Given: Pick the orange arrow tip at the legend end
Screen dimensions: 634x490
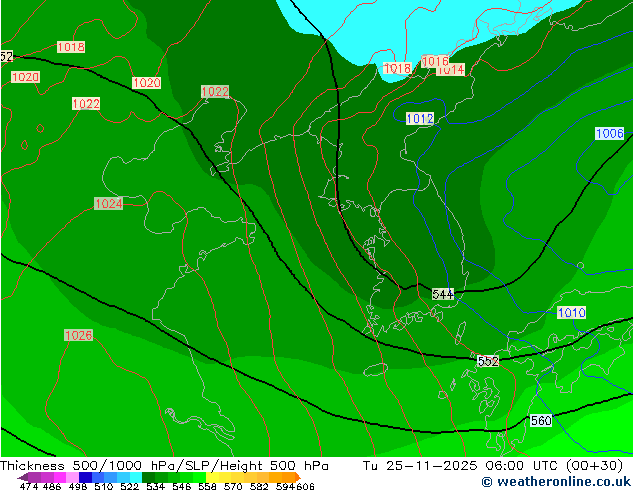Looking at the screenshot, I should pos(298,477).
